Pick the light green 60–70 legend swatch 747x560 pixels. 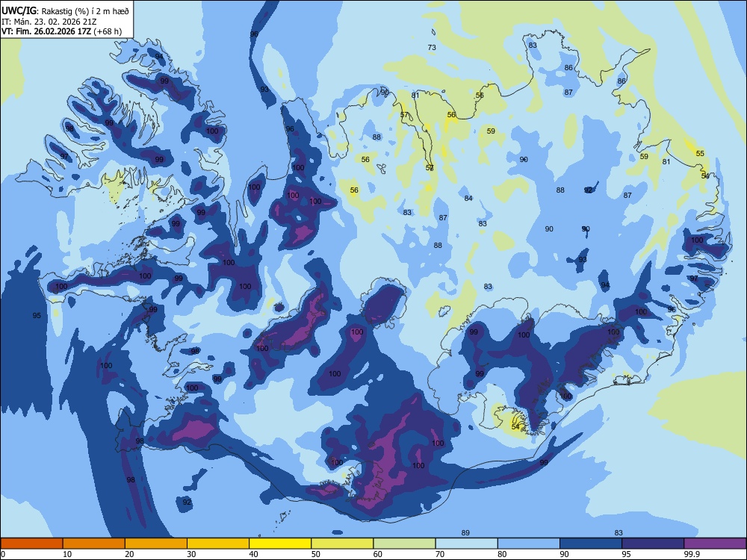404,544
